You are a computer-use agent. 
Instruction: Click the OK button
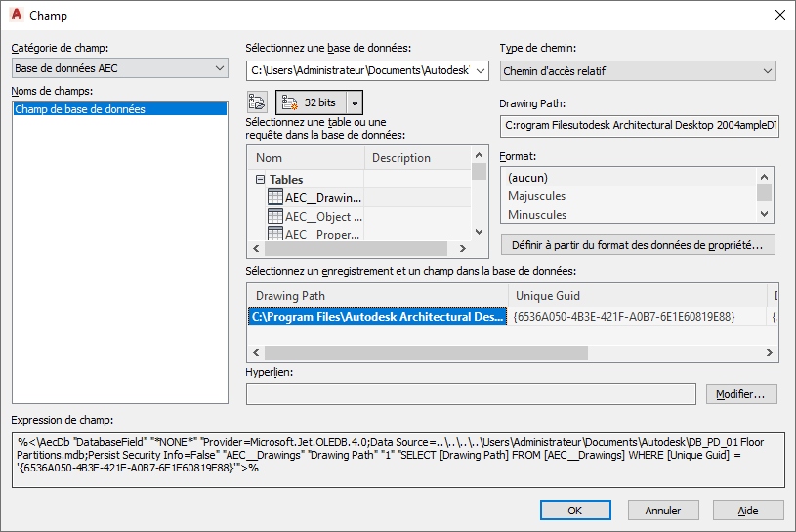point(575,511)
